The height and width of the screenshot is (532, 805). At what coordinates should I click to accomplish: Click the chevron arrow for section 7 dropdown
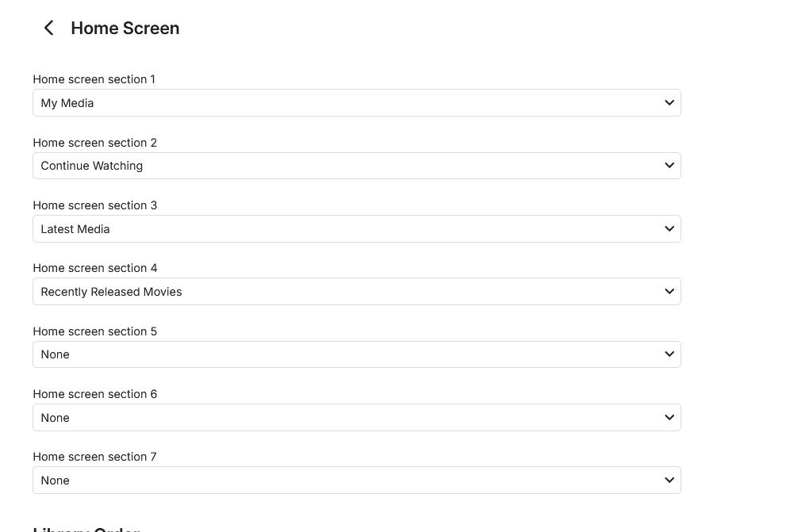669,480
